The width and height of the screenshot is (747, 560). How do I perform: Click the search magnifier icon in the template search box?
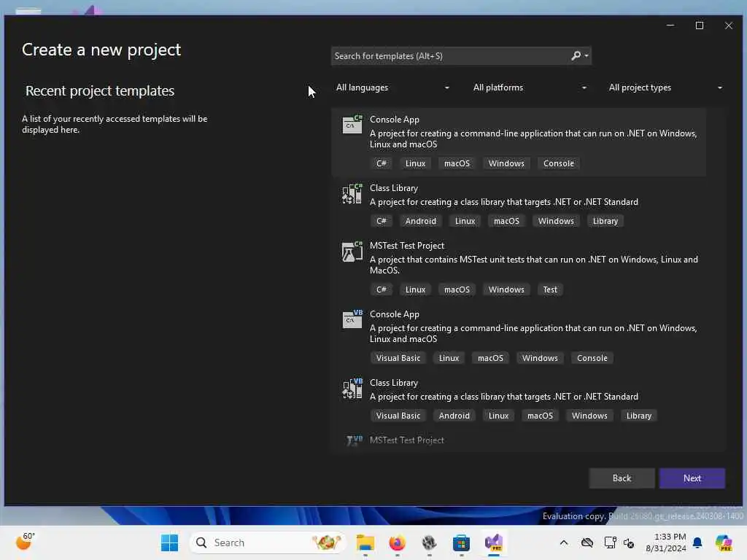pyautogui.click(x=576, y=55)
